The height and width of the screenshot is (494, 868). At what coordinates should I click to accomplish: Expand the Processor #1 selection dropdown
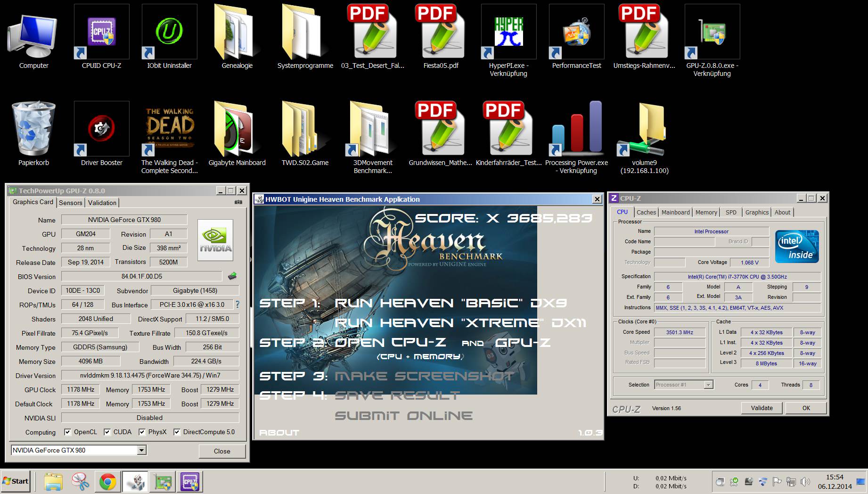[708, 385]
